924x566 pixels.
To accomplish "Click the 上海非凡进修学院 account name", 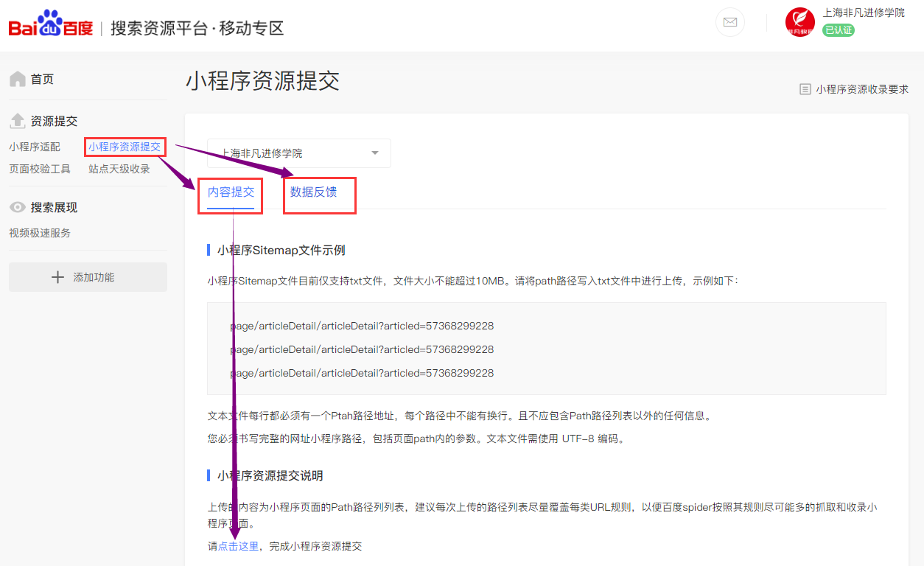I will coord(864,13).
